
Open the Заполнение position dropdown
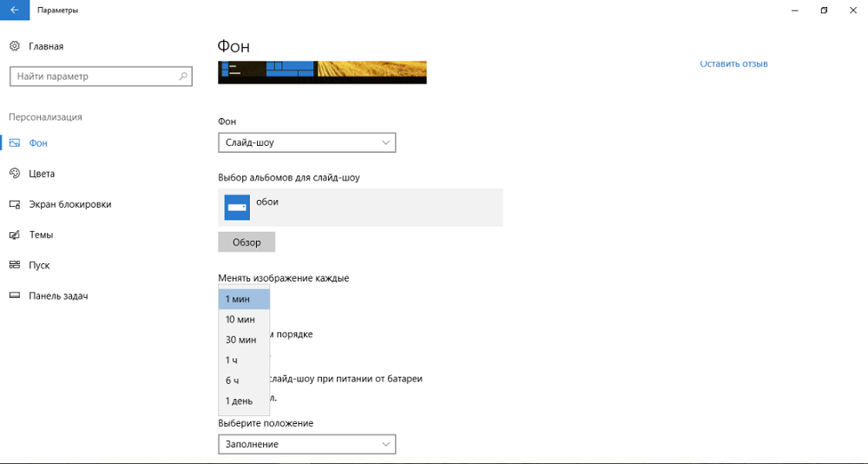pyautogui.click(x=306, y=444)
